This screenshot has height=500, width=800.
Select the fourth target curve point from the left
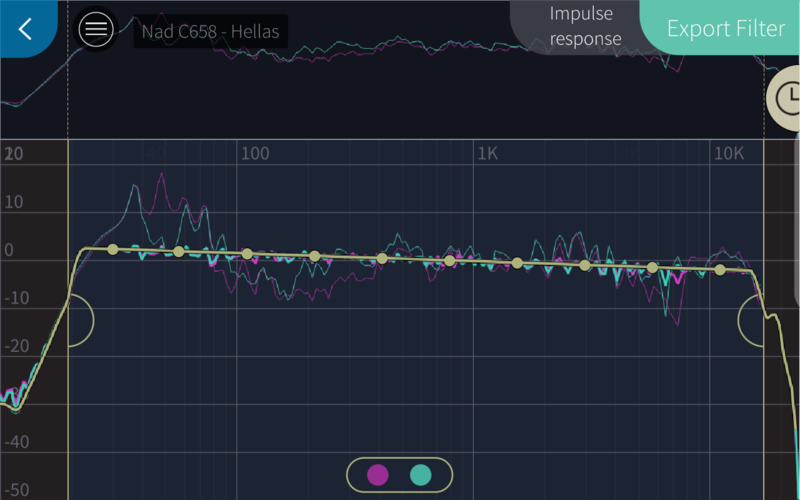[x=315, y=256]
